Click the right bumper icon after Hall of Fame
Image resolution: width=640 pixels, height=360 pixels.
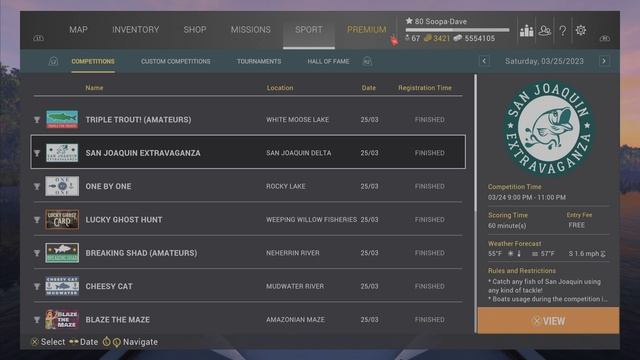(367, 61)
